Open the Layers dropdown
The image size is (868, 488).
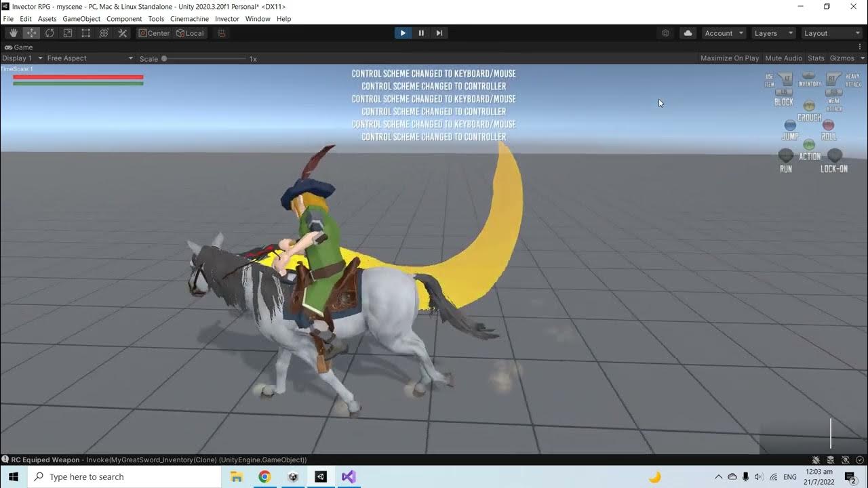click(x=772, y=33)
